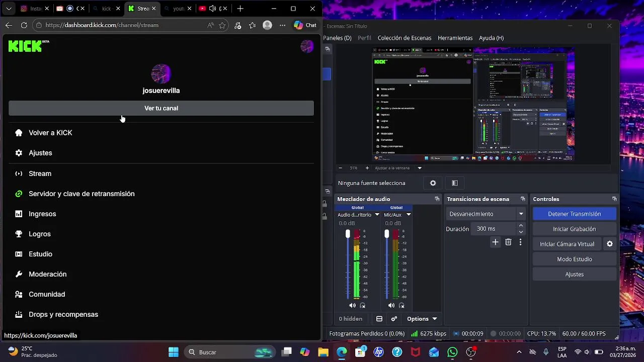Image resolution: width=644 pixels, height=362 pixels.
Task: Open Edge tab actions chevron menu
Action: 9,9
